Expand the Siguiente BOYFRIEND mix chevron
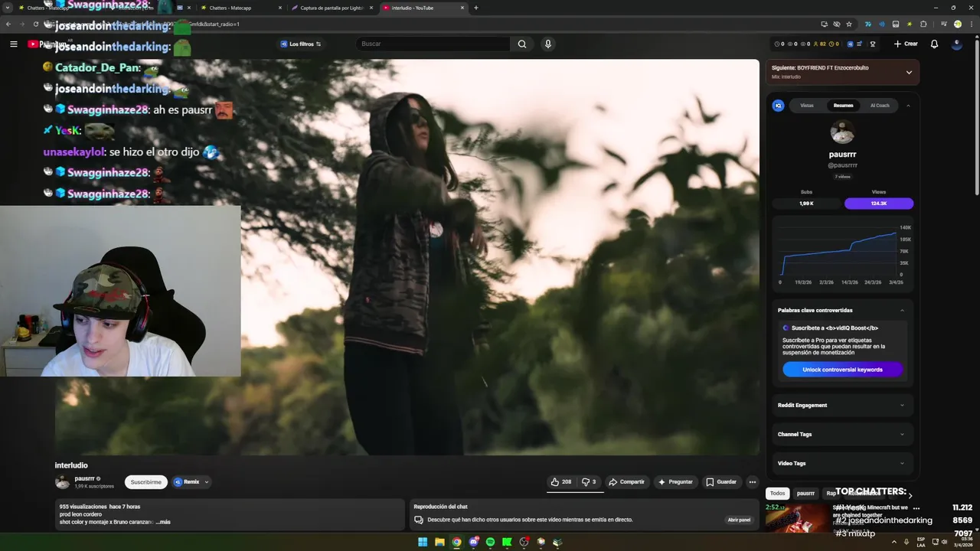The height and width of the screenshot is (551, 980). tap(909, 72)
